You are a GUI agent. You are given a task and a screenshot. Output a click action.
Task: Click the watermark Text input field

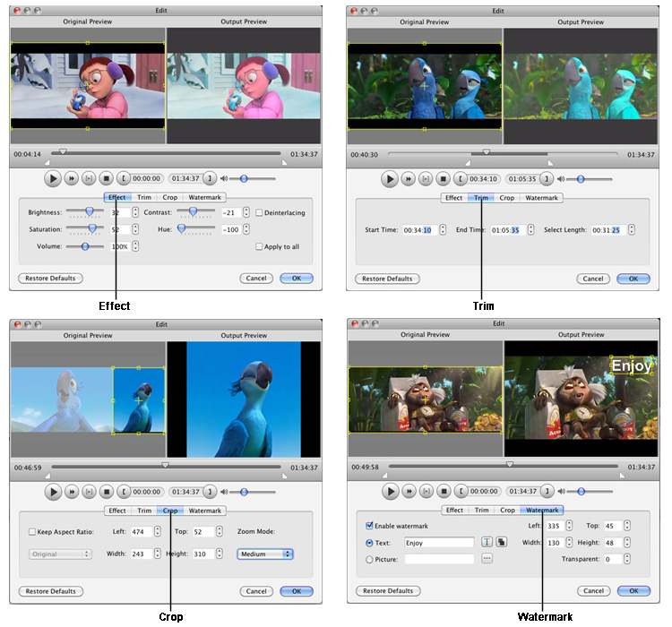439,543
